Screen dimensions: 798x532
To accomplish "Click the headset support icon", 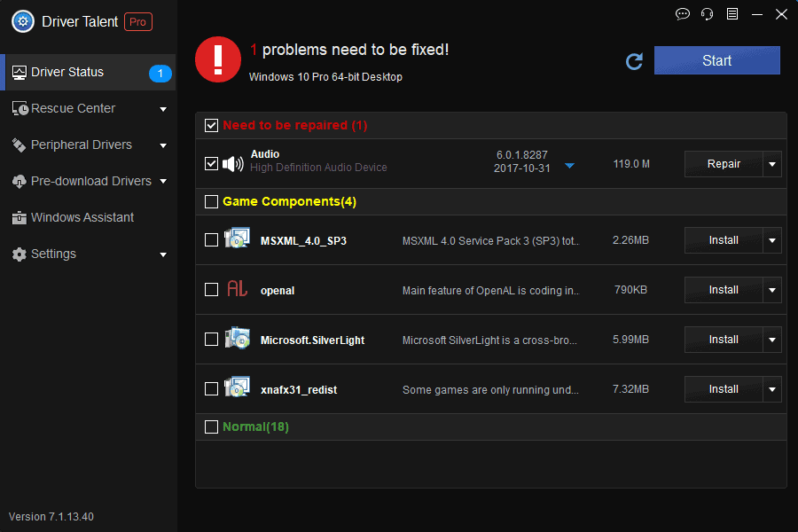I will [x=707, y=14].
